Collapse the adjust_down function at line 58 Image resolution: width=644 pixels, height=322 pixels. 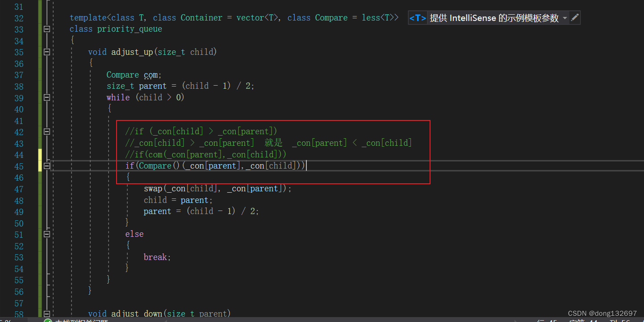point(46,314)
